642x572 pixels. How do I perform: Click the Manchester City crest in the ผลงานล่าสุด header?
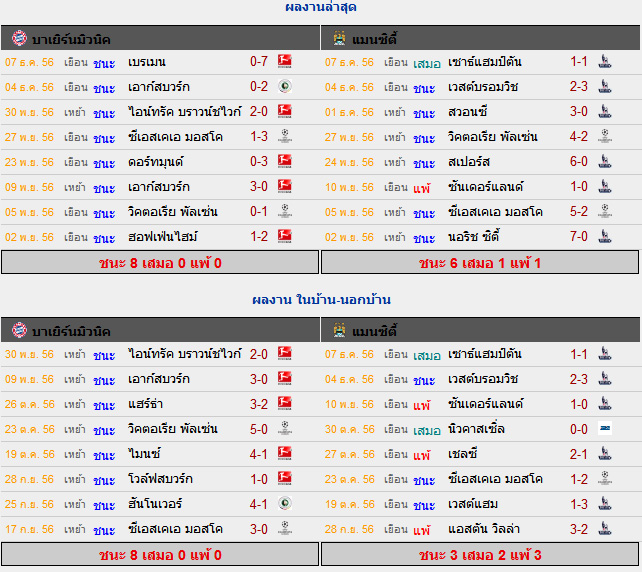click(339, 38)
